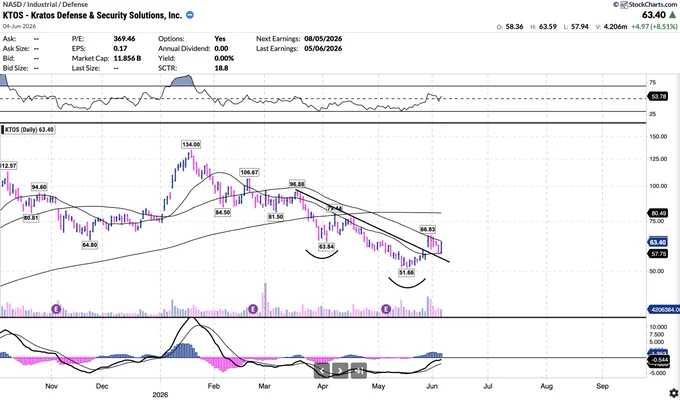This screenshot has width=680, height=400.
Task: Click the 4206384.0 volume axis tag
Action: tap(664, 309)
